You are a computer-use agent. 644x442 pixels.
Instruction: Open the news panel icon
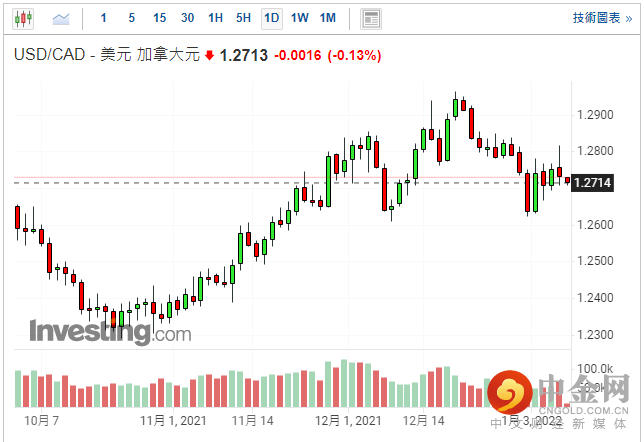[x=371, y=18]
